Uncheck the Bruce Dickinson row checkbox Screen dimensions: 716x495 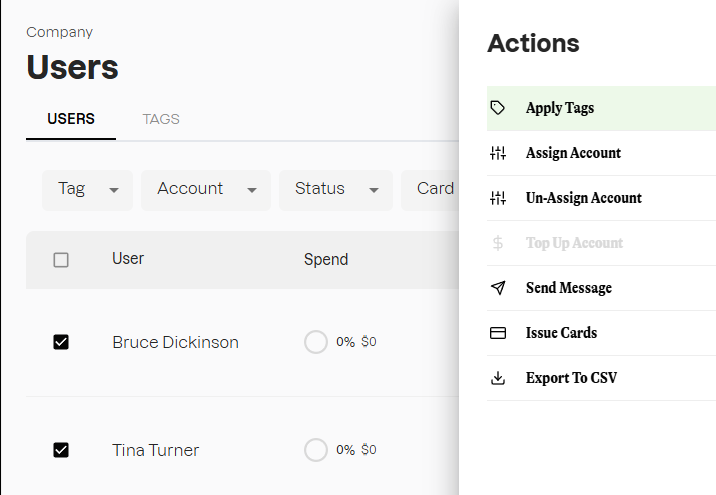61,342
